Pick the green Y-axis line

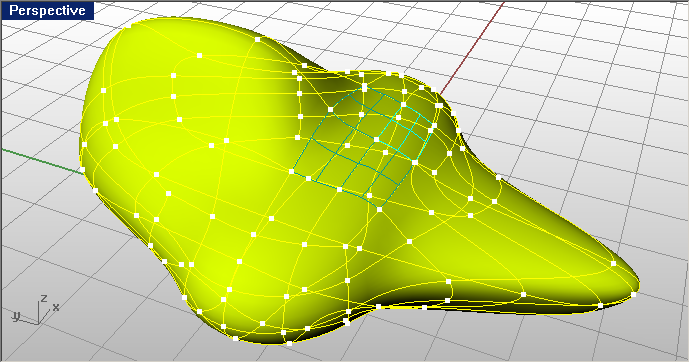pyautogui.click(x=42, y=161)
